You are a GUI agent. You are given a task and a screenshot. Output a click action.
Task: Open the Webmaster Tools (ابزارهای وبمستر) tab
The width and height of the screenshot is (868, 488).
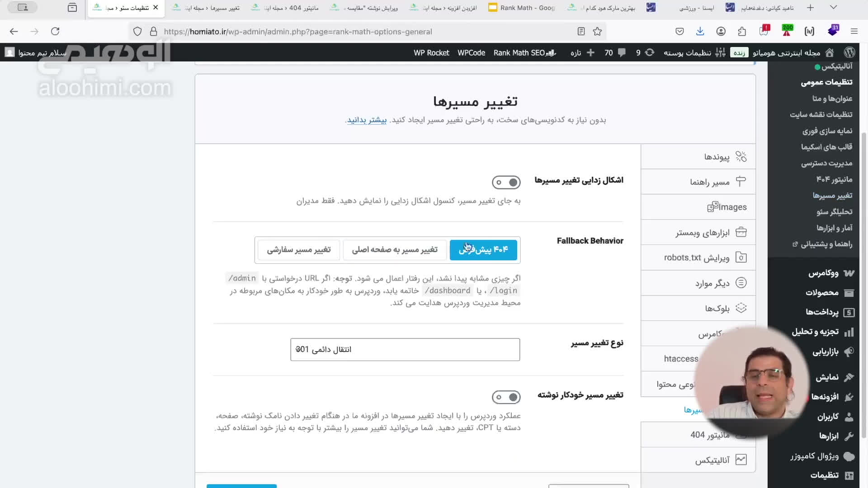[698, 233]
